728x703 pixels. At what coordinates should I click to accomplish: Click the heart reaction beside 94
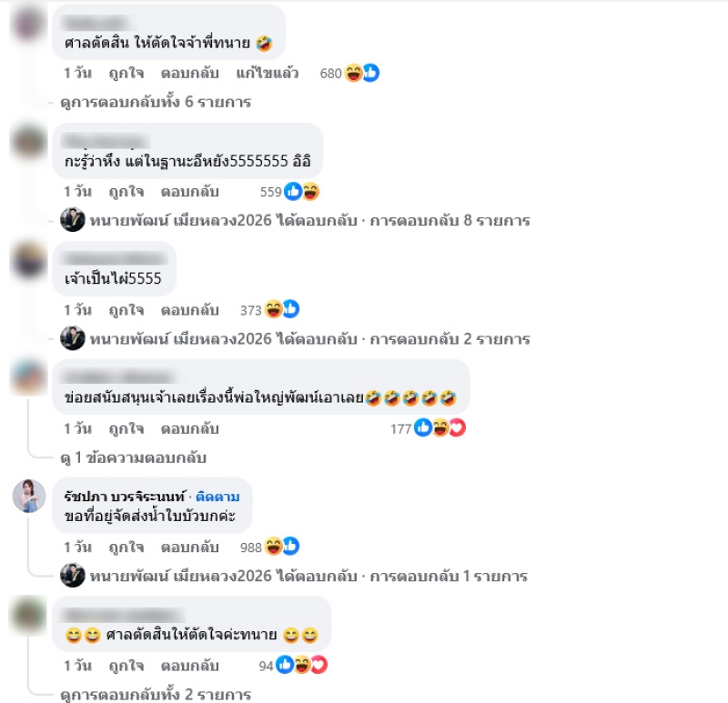click(319, 665)
